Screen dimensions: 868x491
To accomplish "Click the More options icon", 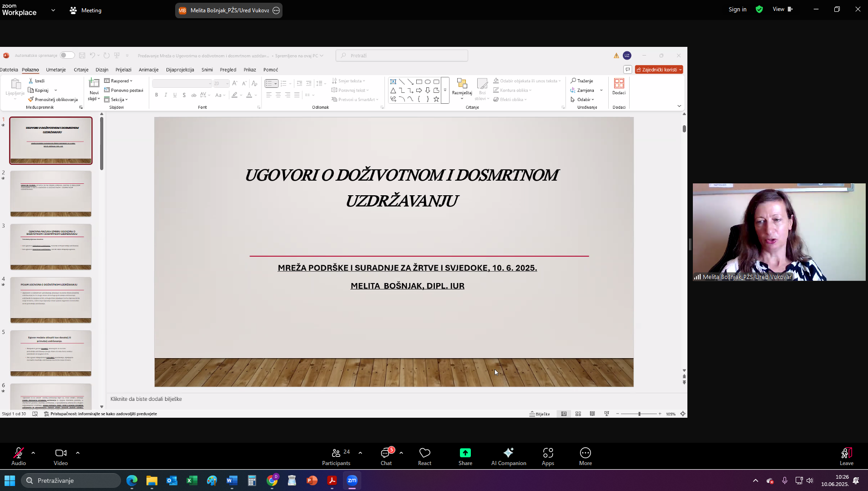I will pos(585,453).
